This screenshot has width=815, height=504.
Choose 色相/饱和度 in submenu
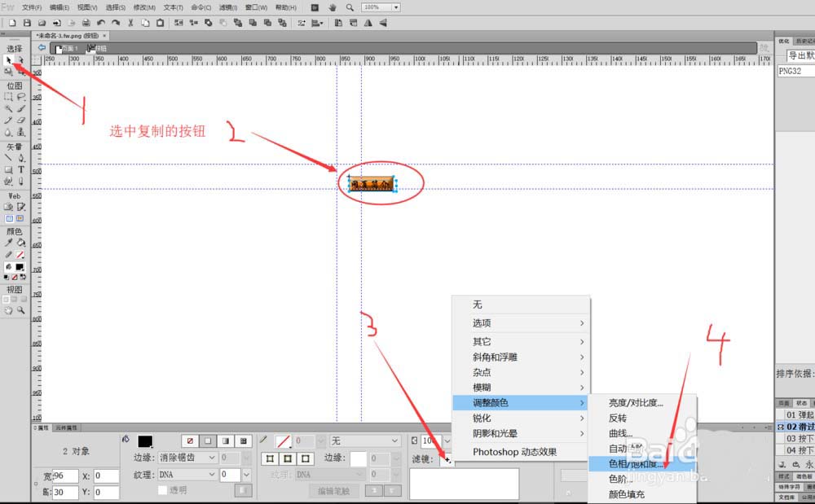[x=642, y=464]
